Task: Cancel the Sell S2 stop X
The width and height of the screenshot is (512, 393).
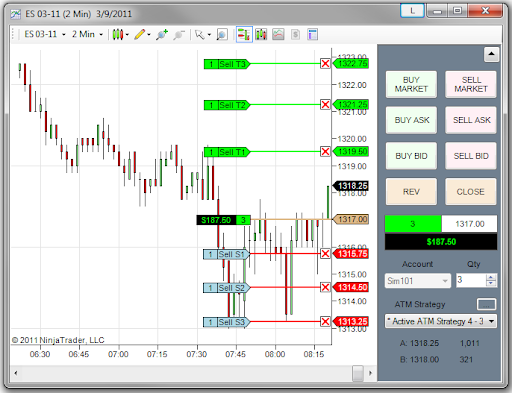Action: [x=325, y=287]
